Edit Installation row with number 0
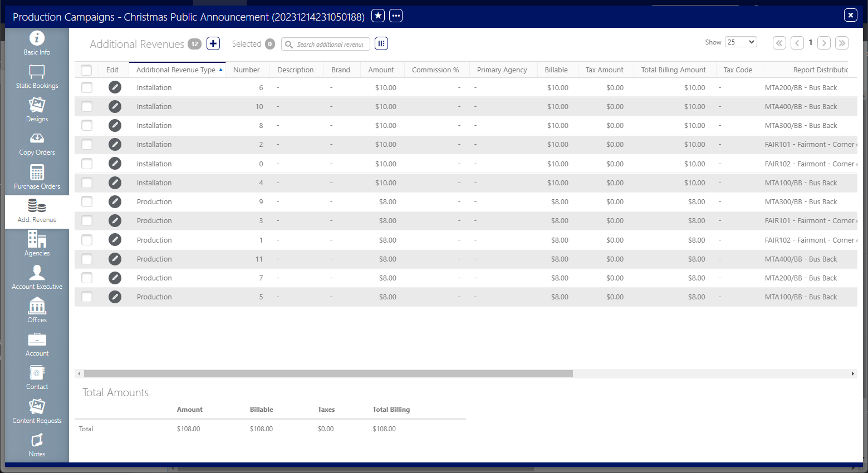Viewport: 868px width, 473px height. tap(115, 164)
